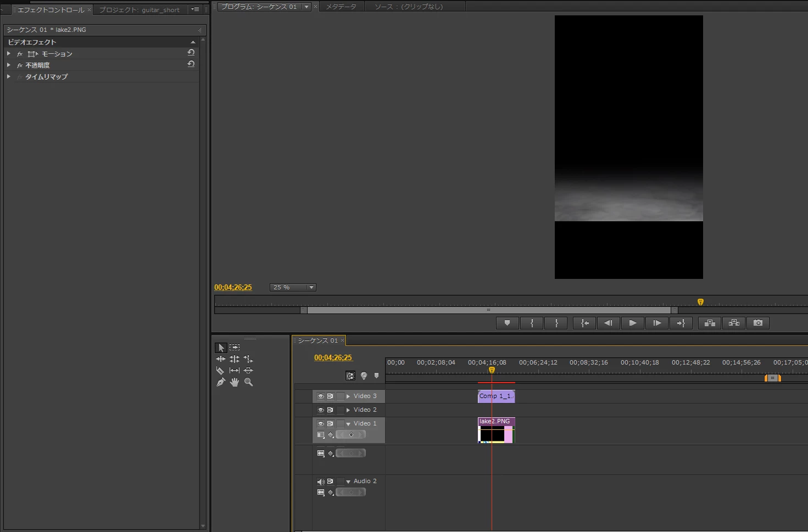Viewport: 808px width, 532px height.
Task: Add a marker in the timeline header
Action: tap(376, 376)
